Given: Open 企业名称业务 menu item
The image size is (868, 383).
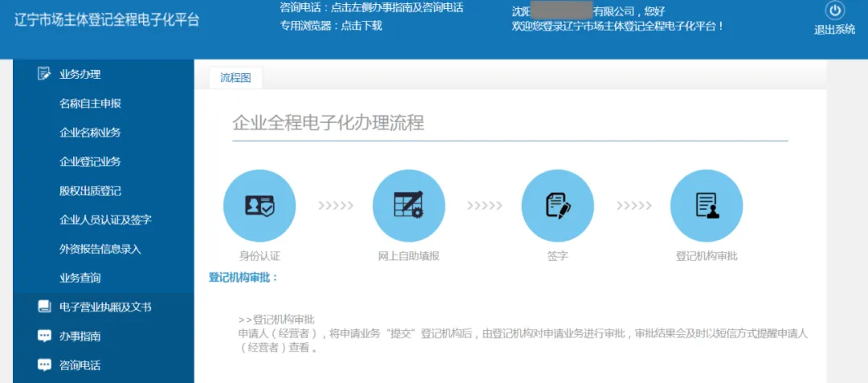Looking at the screenshot, I should [90, 133].
